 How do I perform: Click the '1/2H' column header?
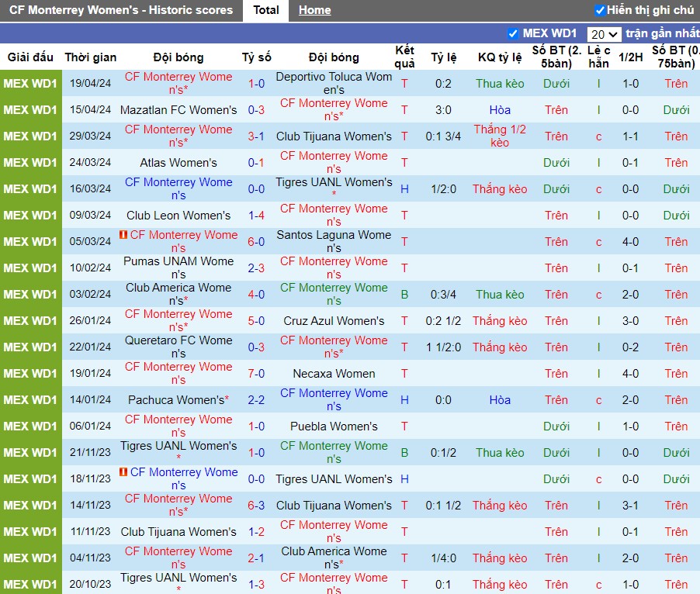[x=630, y=57]
